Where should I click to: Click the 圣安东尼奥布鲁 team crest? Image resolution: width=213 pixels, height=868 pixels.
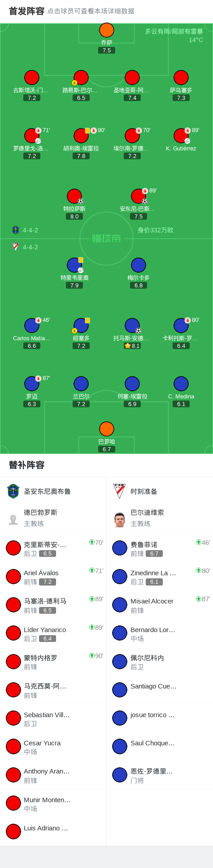pyautogui.click(x=13, y=491)
